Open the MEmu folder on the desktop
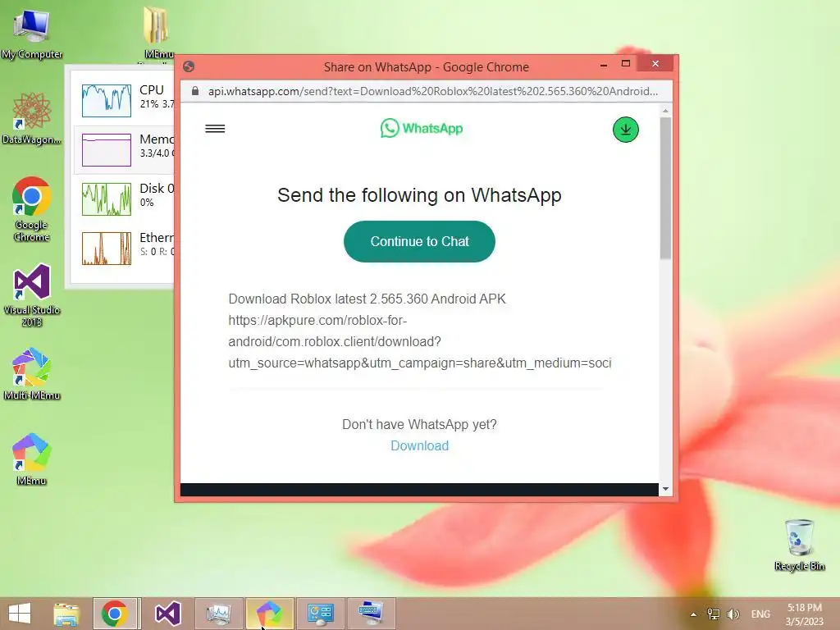The width and height of the screenshot is (840, 630). coord(157,32)
